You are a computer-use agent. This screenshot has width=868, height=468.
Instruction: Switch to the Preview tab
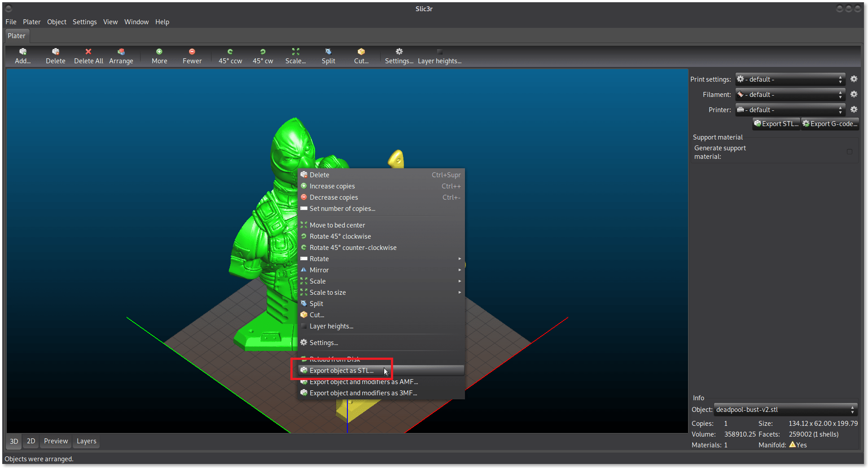coord(56,441)
